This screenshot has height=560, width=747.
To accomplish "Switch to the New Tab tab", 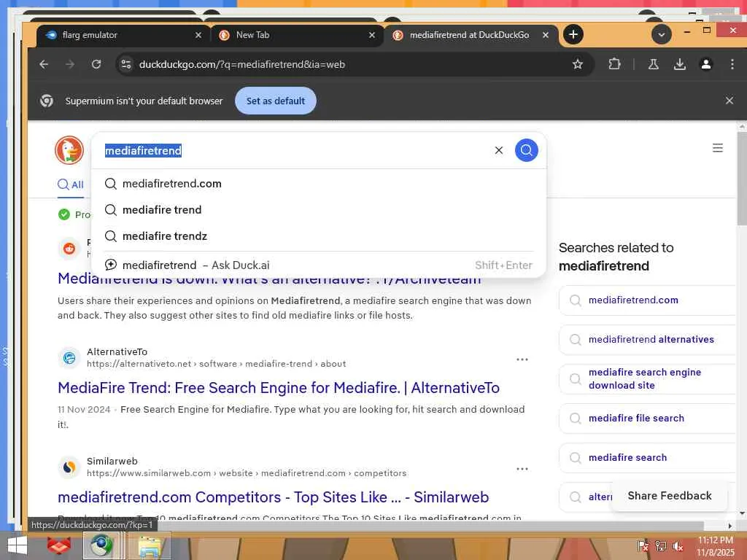I will (x=296, y=35).
